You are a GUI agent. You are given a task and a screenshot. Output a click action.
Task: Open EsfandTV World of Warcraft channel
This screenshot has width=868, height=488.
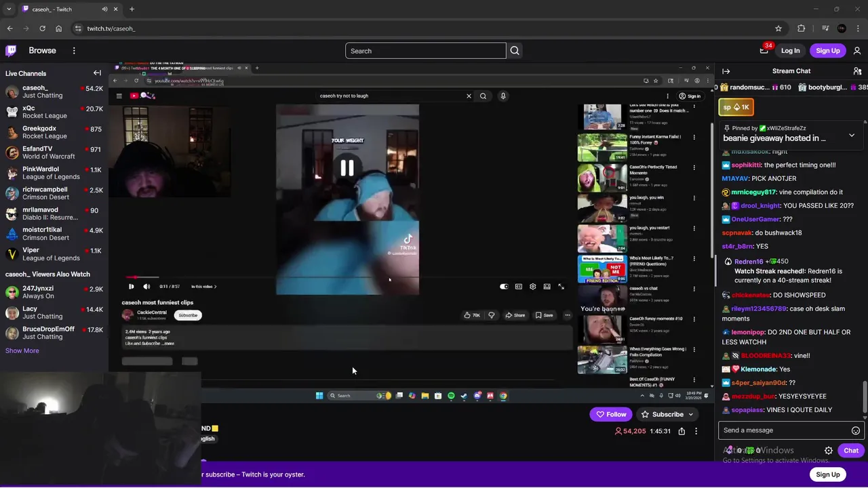coord(54,152)
